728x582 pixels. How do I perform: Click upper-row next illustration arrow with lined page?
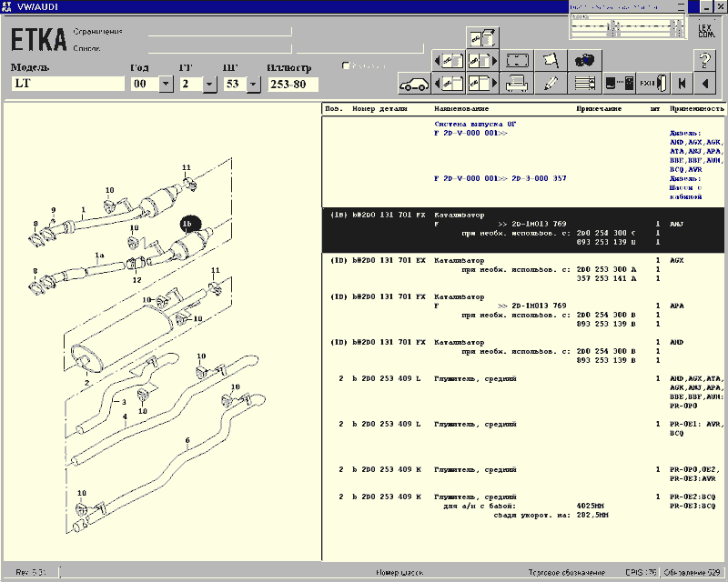[x=482, y=61]
